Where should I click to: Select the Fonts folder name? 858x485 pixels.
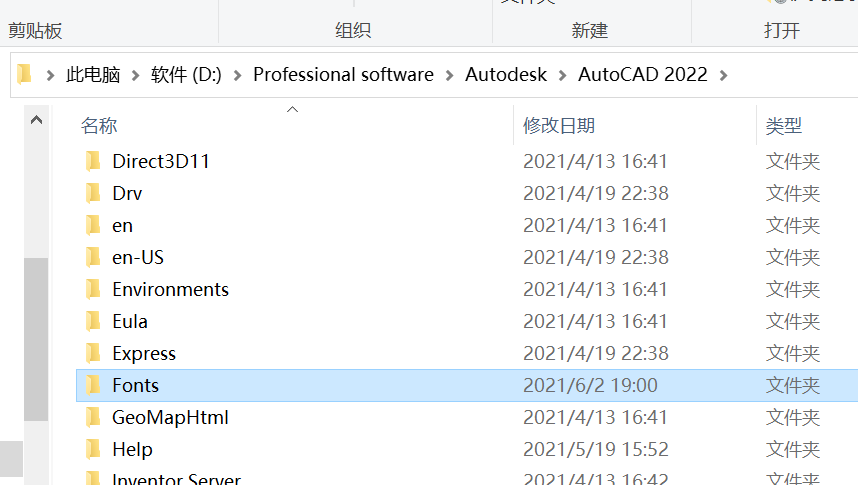coord(135,385)
